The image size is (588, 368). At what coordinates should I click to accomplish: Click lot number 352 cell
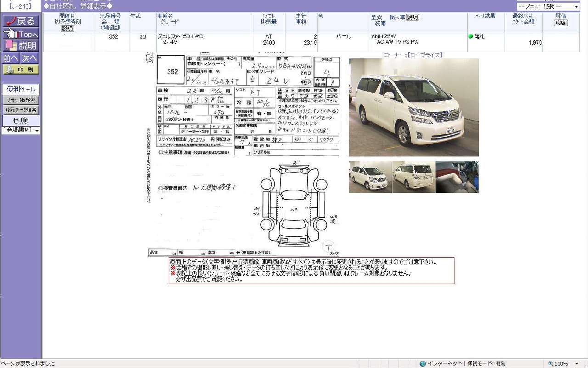pyautogui.click(x=111, y=42)
